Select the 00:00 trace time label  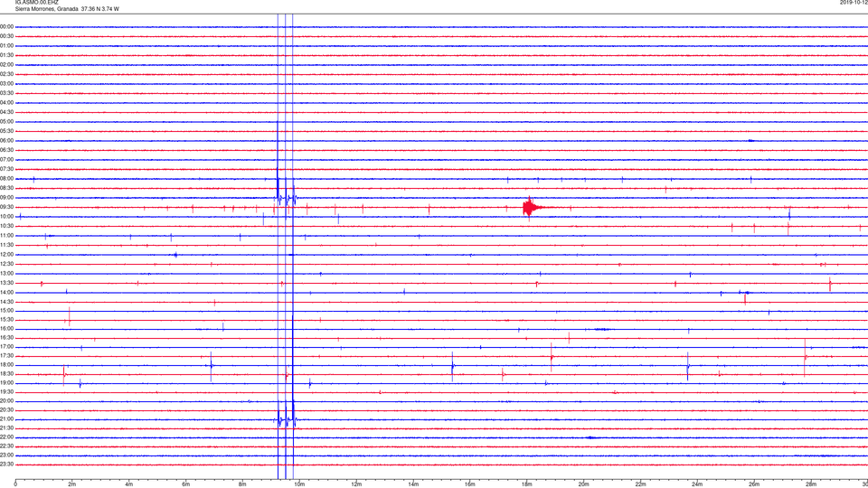6,26
